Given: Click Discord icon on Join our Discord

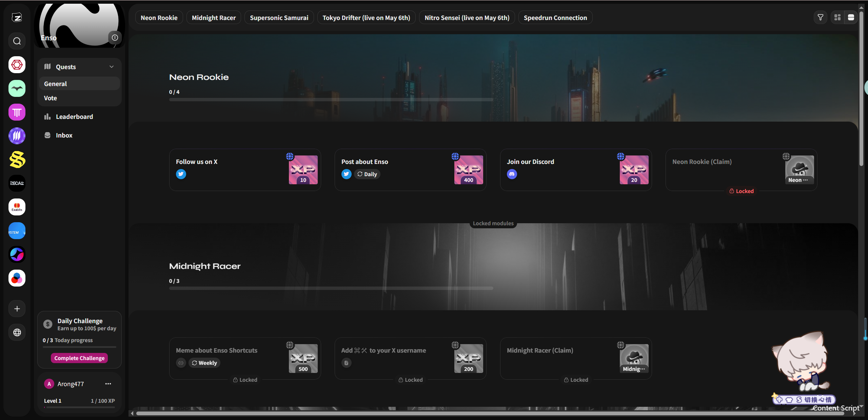Looking at the screenshot, I should [512, 174].
